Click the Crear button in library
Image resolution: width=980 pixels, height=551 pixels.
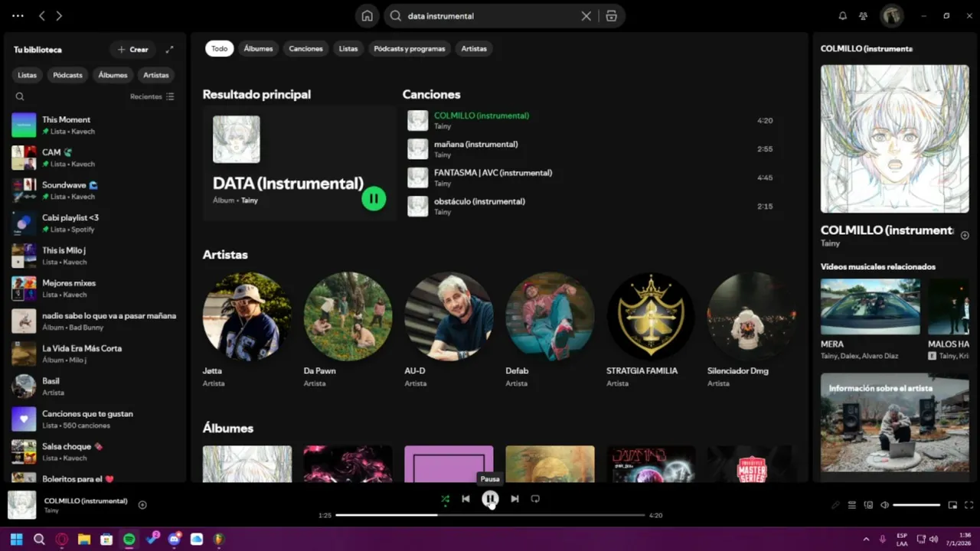tap(132, 49)
